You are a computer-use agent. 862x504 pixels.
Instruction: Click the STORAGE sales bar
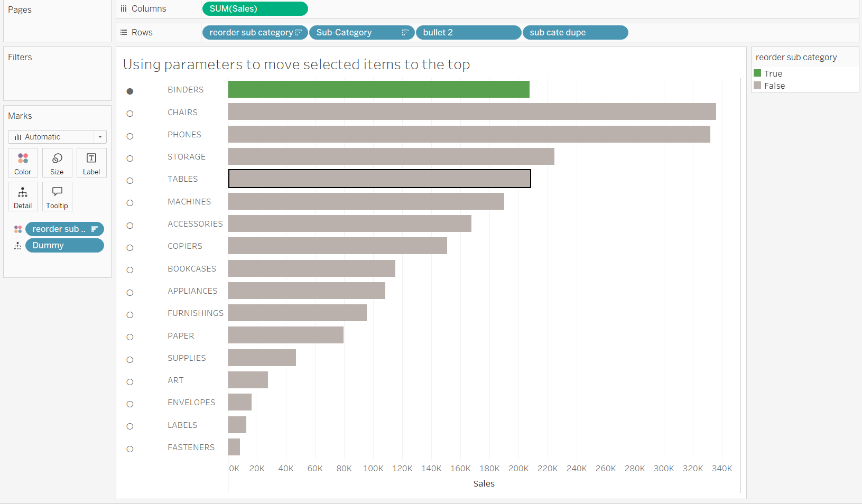(391, 156)
